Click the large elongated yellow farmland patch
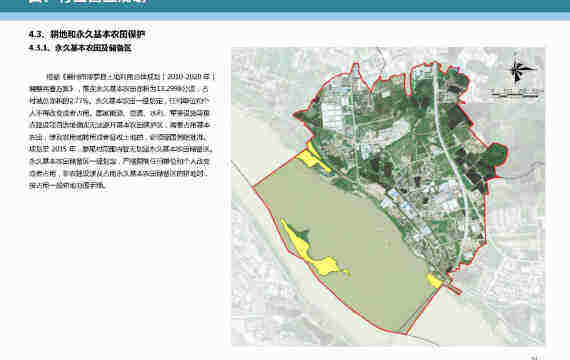 (x=312, y=251)
